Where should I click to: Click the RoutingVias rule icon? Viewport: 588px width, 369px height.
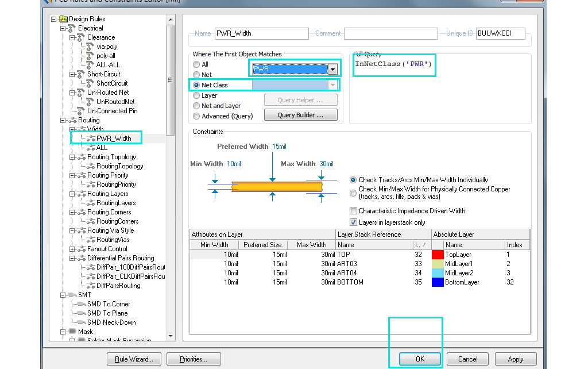pyautogui.click(x=91, y=240)
